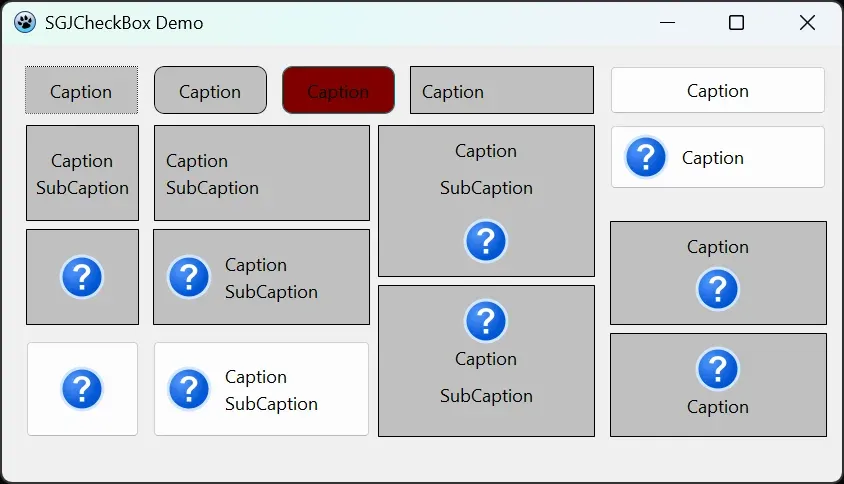
Task: Maximize the SGJCheckBox Demo window
Action: tap(736, 23)
